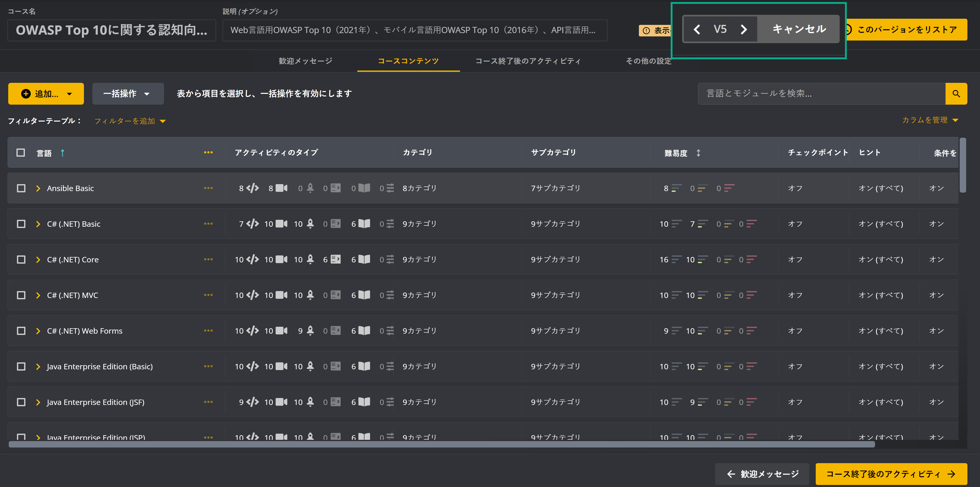980x487 pixels.
Task: Click video icon in C# (.NET) Core row
Action: coord(281,260)
